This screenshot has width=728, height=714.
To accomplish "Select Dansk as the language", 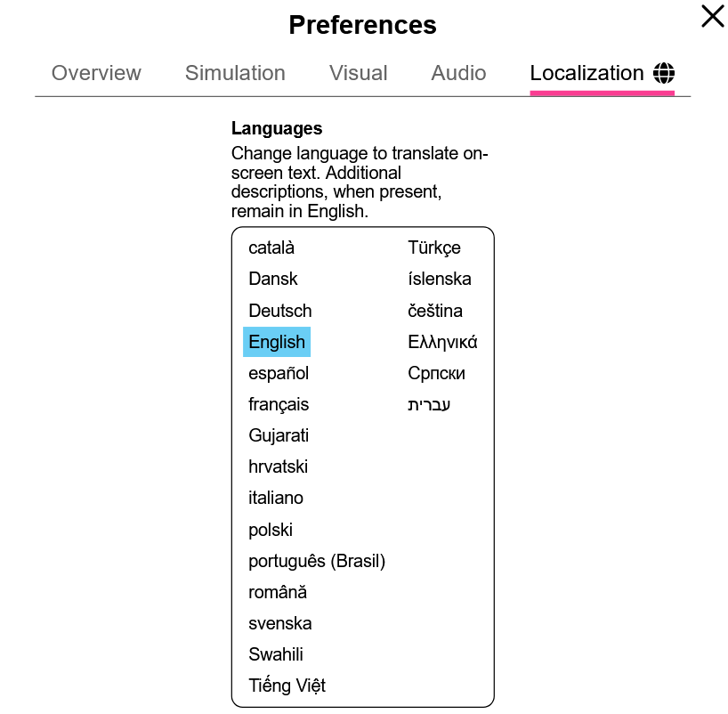I will point(273,280).
